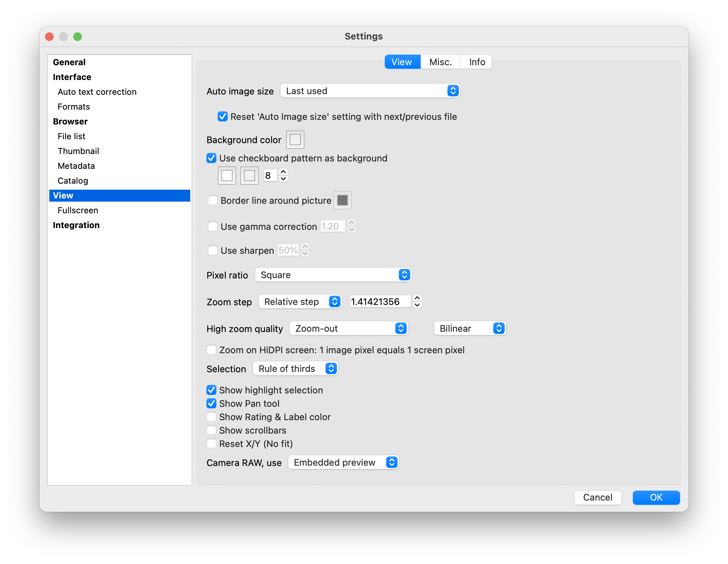
Task: Click the Cancel button
Action: pos(598,497)
